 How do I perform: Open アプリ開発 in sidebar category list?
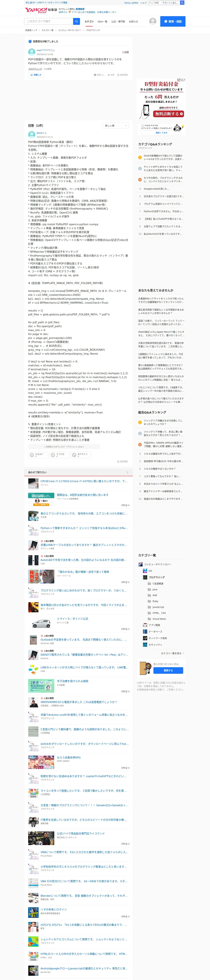(x=154, y=625)
